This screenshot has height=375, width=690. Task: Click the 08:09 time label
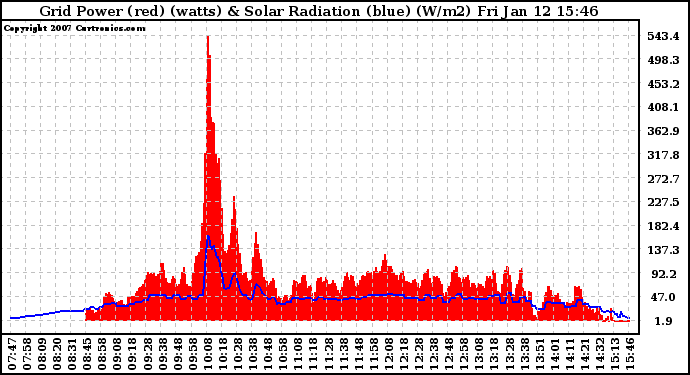pyautogui.click(x=42, y=354)
